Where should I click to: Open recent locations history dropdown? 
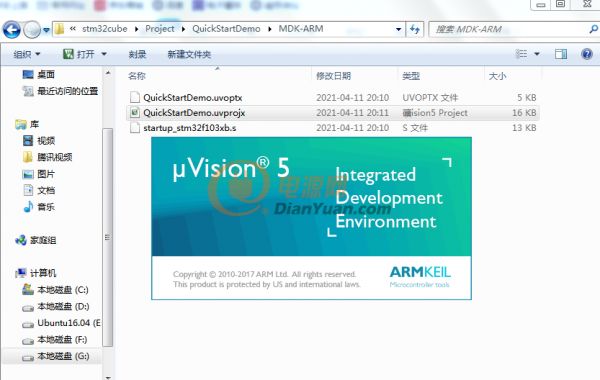[x=46, y=30]
